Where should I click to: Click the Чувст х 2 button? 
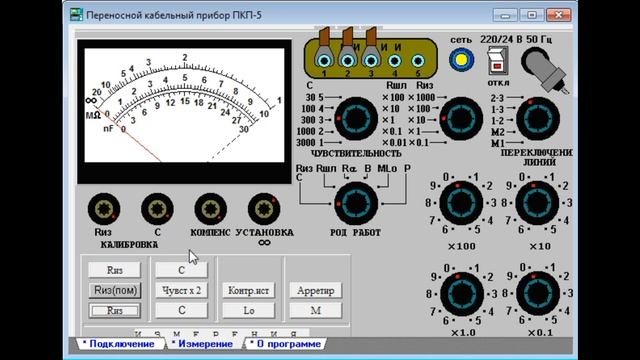[182, 290]
